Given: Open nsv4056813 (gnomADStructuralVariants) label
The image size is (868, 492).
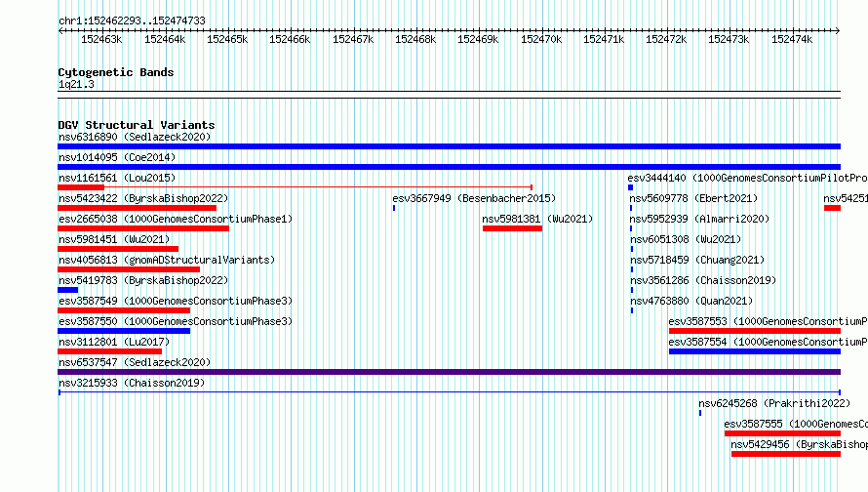Looking at the screenshot, I should coord(167,260).
